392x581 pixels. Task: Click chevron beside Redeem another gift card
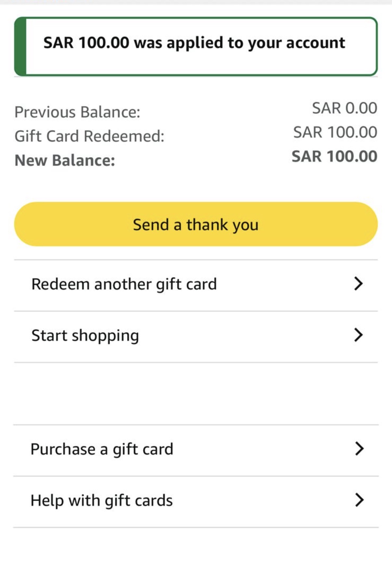pos(358,284)
